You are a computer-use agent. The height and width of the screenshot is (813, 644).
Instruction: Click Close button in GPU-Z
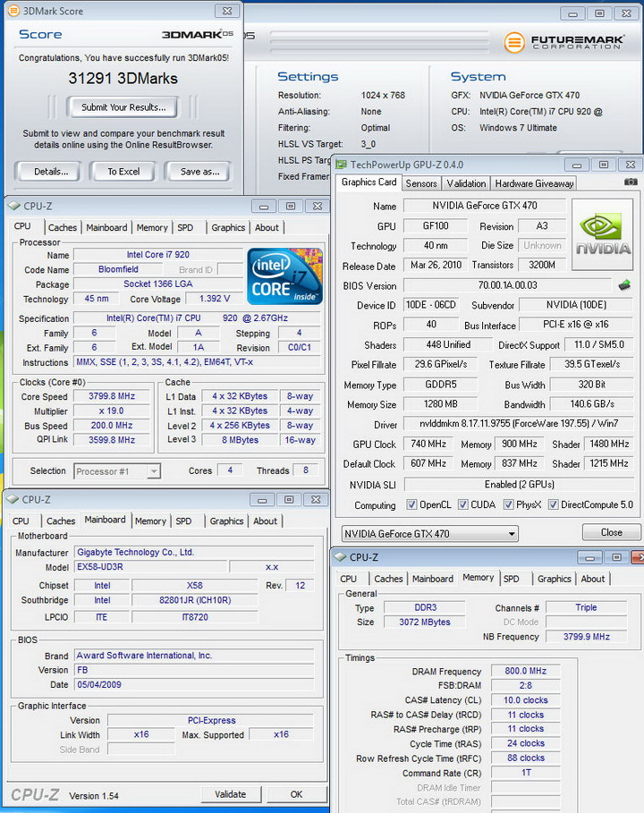pos(611,532)
